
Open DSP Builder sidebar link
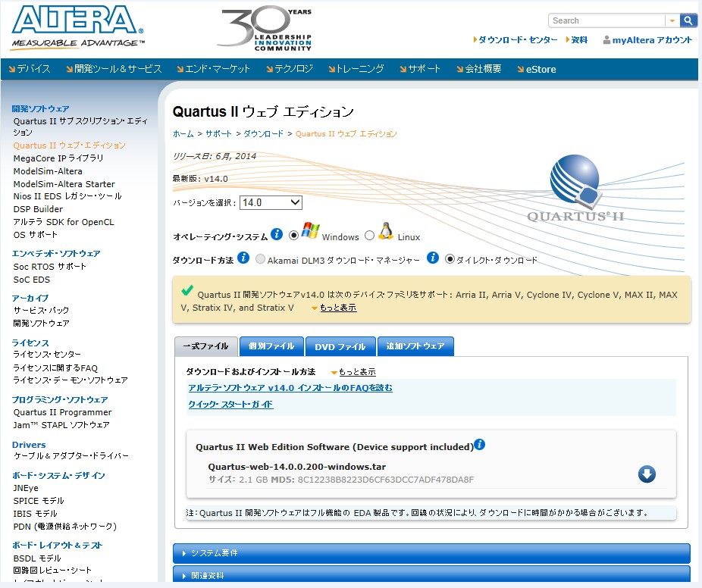tap(38, 209)
